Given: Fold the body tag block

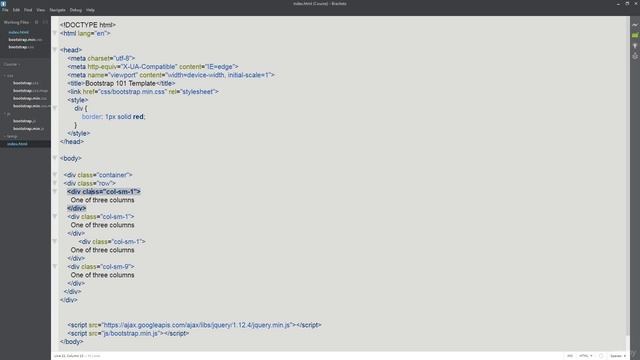Looking at the screenshot, I should (x=55, y=158).
